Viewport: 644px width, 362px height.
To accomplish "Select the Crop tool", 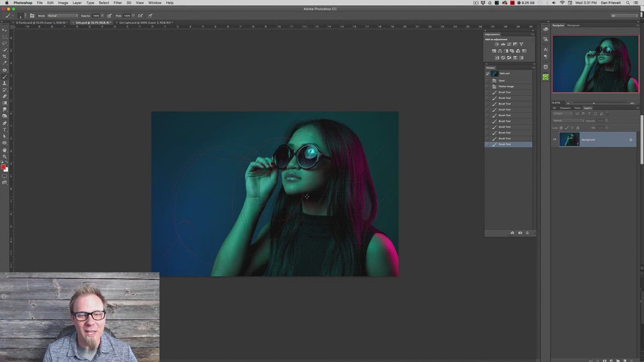I will tap(5, 56).
